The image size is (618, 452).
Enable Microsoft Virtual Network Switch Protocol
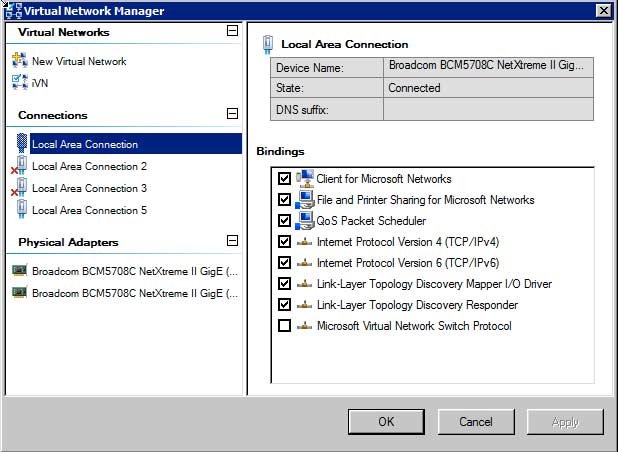(284, 326)
